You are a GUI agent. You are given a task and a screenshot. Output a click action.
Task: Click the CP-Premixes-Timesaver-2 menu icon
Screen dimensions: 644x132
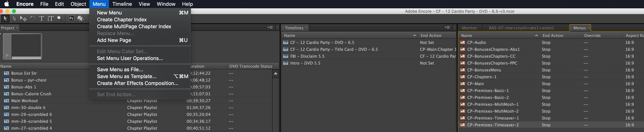(x=462, y=125)
